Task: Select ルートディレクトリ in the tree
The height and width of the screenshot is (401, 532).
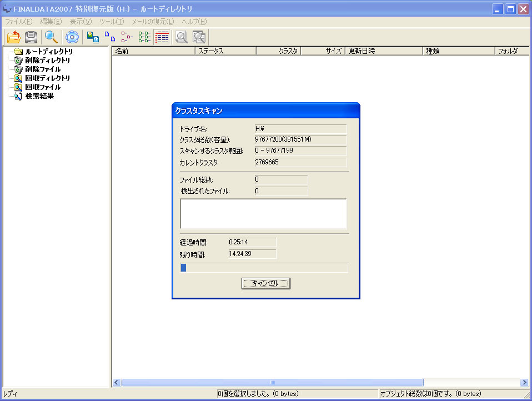Action: [49, 52]
